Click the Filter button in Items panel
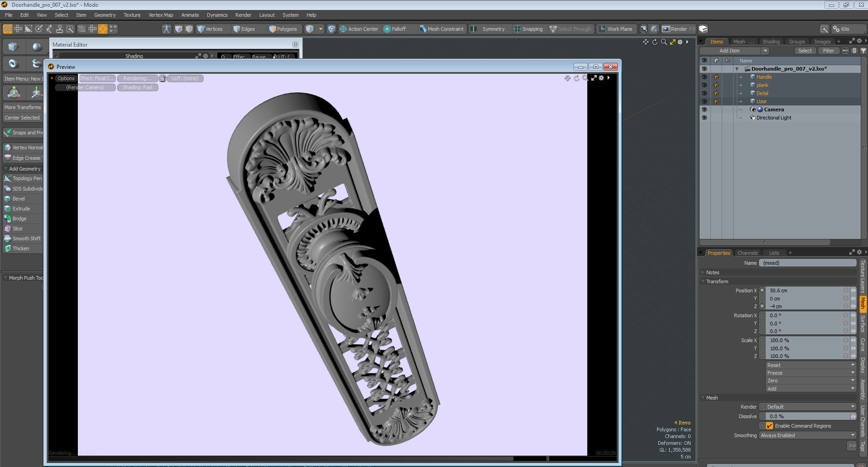The width and height of the screenshot is (868, 467). (829, 51)
